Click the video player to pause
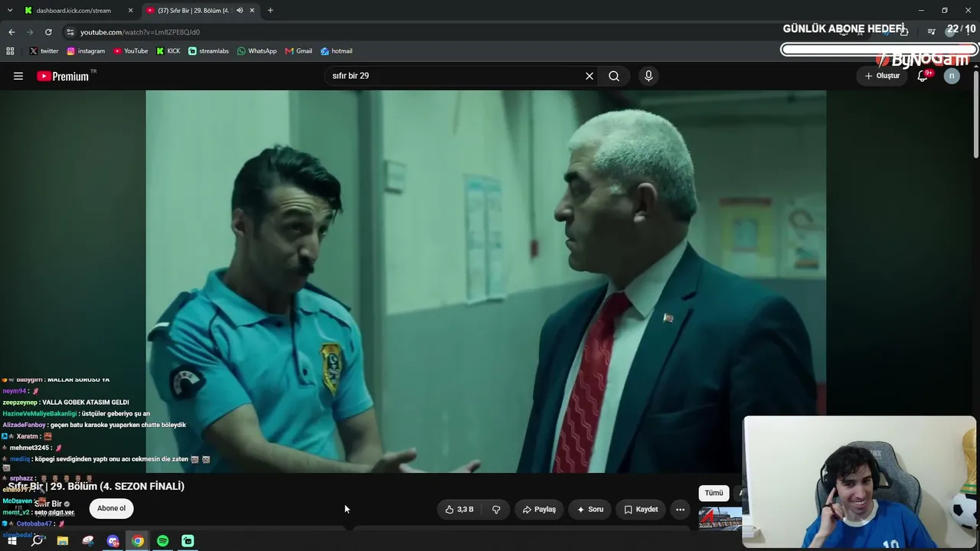The width and height of the screenshot is (980, 551). [485, 282]
